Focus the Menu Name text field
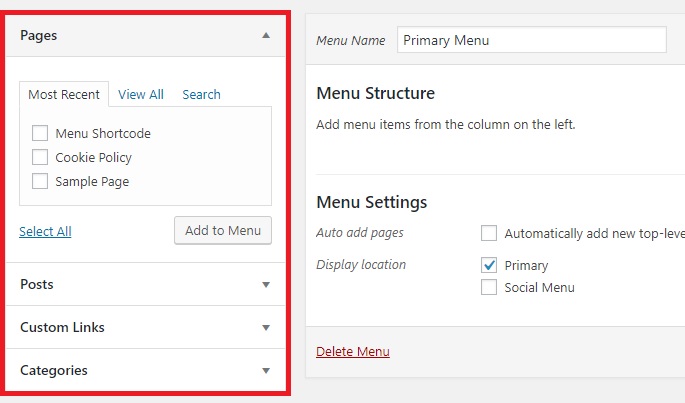Screen dimensions: 685x403 [x=532, y=40]
